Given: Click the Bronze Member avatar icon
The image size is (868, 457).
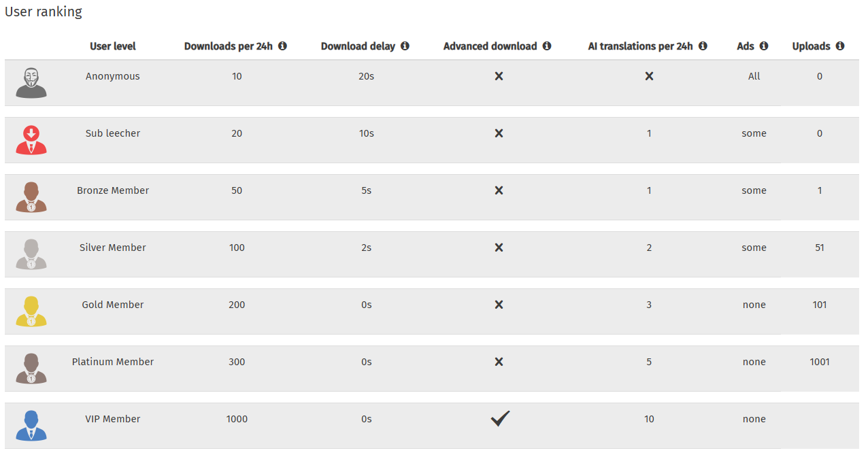Looking at the screenshot, I should pyautogui.click(x=31, y=197).
